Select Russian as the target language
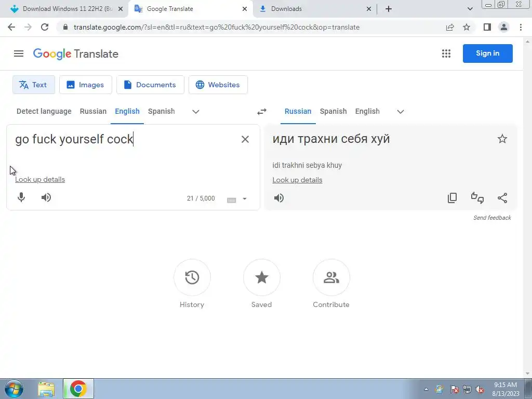 pos(298,111)
